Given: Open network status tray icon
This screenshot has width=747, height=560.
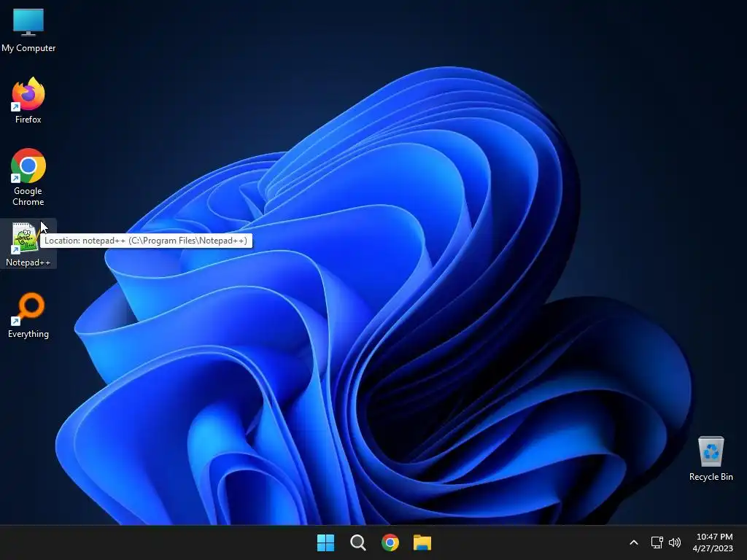Looking at the screenshot, I should [x=657, y=542].
